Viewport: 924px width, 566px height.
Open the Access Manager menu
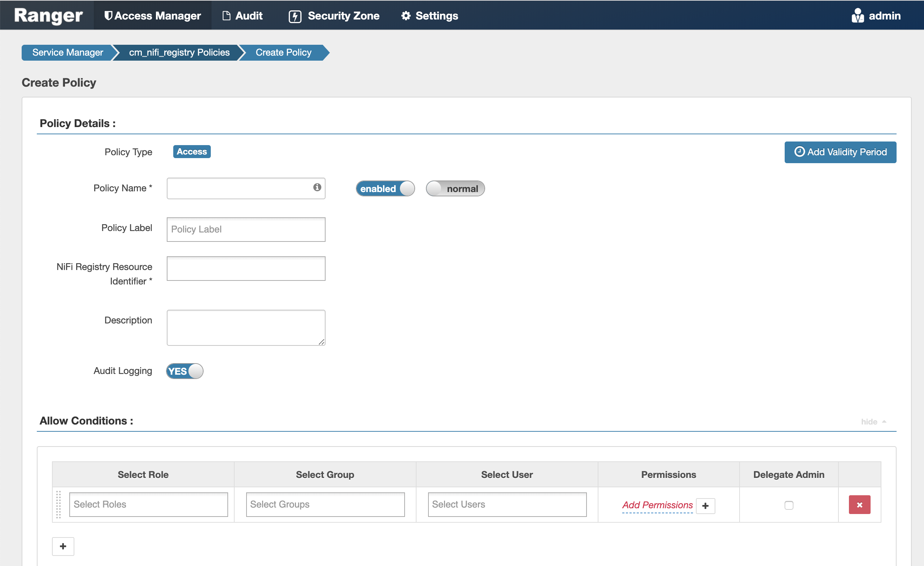point(152,16)
